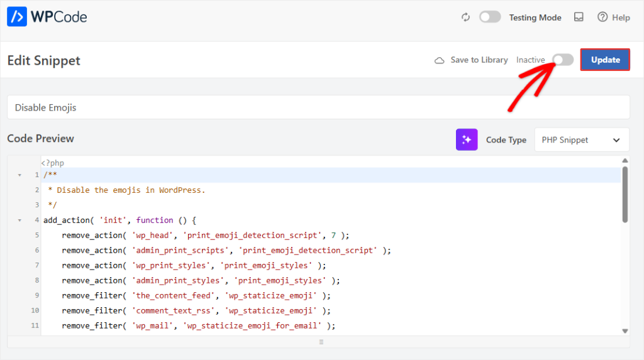Click the Disable Emojis title field

[318, 107]
